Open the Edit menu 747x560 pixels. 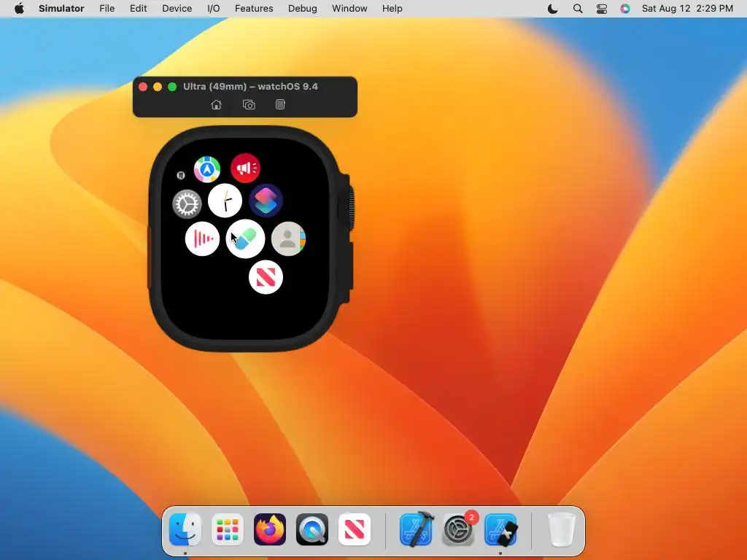pos(138,9)
